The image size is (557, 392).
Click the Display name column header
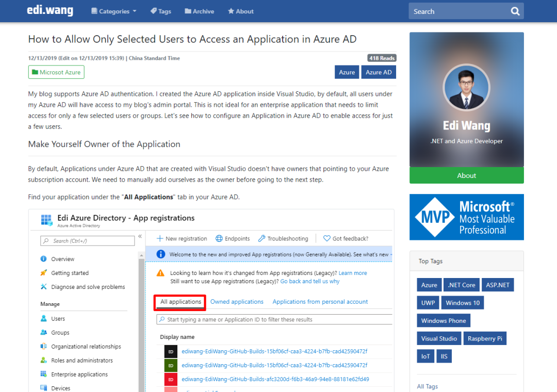(177, 337)
